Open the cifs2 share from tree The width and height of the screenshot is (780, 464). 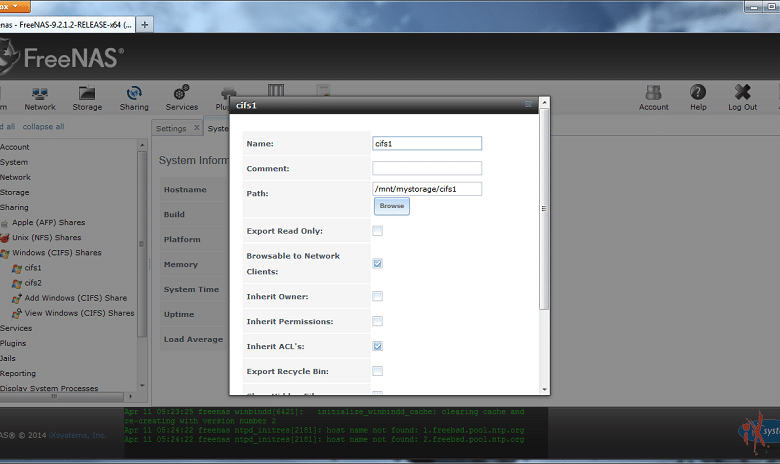click(33, 283)
